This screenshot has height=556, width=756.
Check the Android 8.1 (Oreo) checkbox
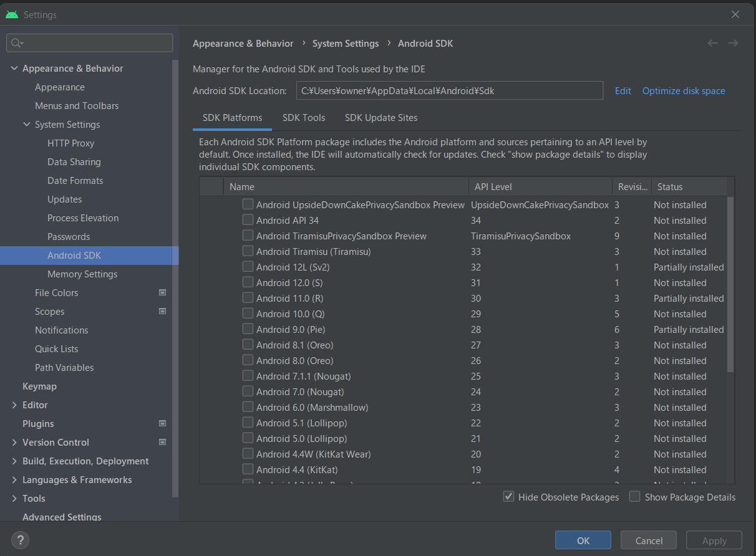click(x=248, y=345)
